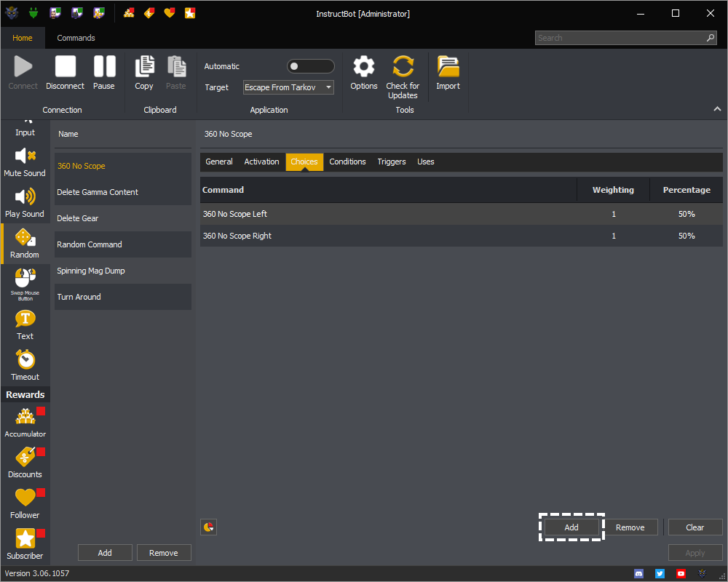Select Delete Gamma Content command
Screen dimensions: 728x582
123,192
